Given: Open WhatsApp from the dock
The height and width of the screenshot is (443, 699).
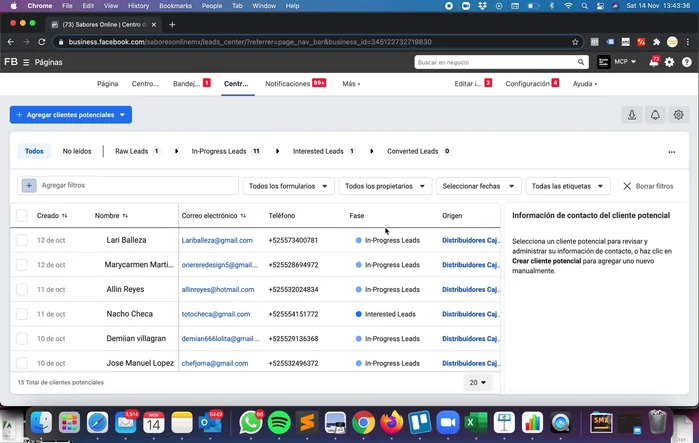Looking at the screenshot, I should [x=251, y=422].
